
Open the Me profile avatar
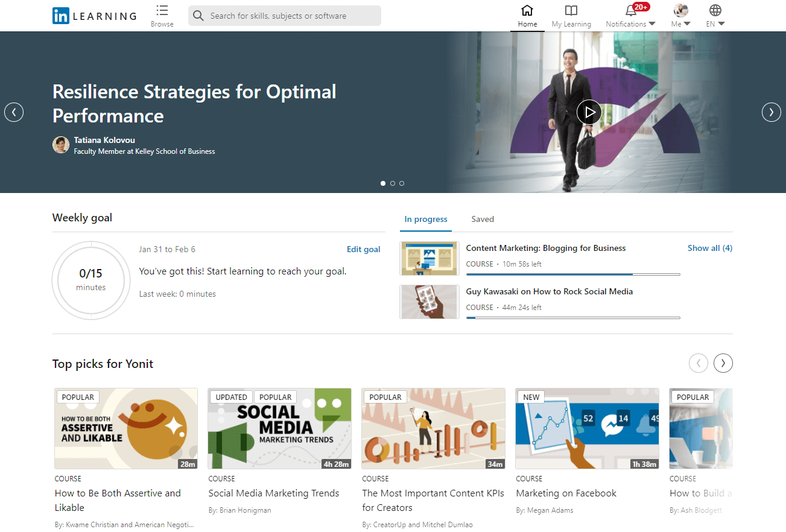(x=680, y=10)
